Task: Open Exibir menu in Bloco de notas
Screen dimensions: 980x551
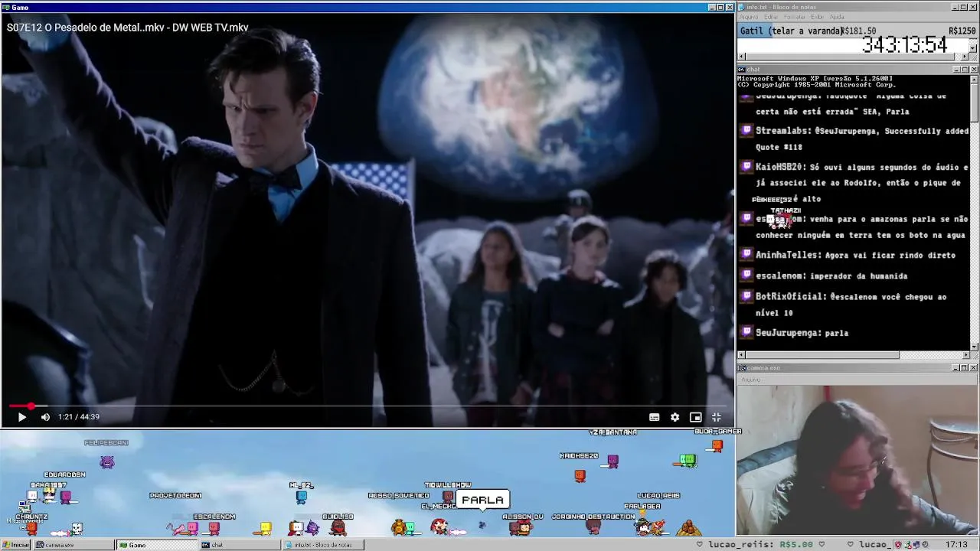Action: [x=817, y=17]
